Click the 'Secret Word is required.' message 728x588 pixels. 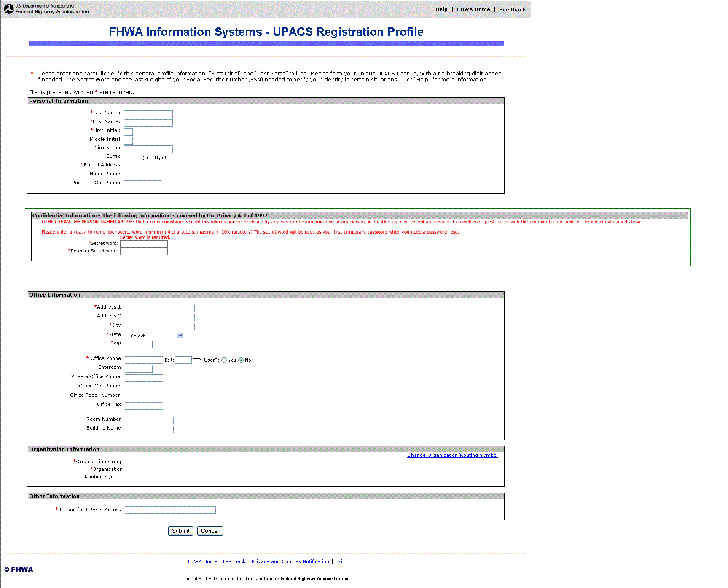(x=145, y=238)
